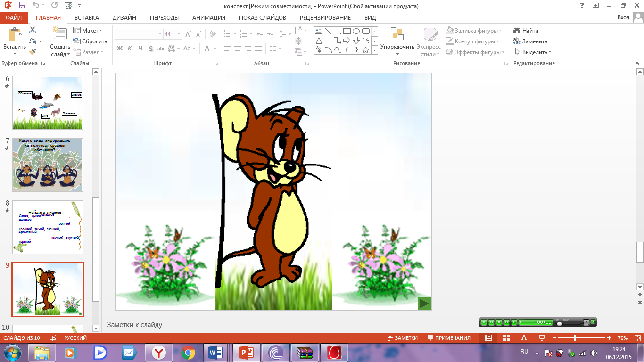Image resolution: width=644 pixels, height=362 pixels.
Task: Click the ПРИМЕЧАНИЯ status bar button
Action: (x=449, y=338)
